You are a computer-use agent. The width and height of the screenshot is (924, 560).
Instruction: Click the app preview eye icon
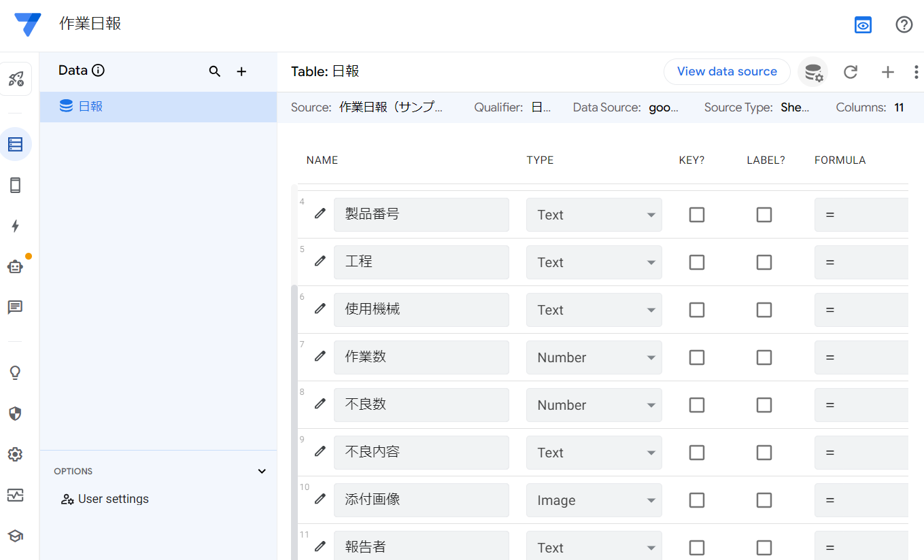(x=862, y=24)
